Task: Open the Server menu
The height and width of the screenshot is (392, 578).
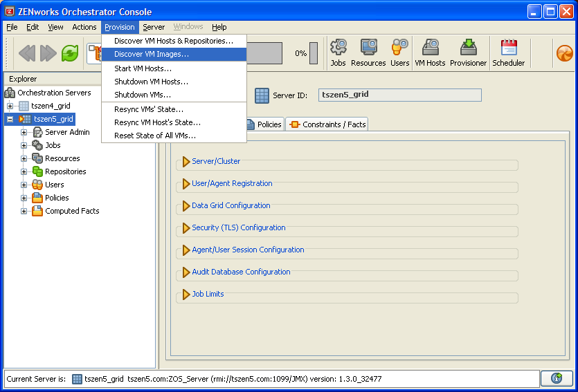Action: (x=154, y=27)
